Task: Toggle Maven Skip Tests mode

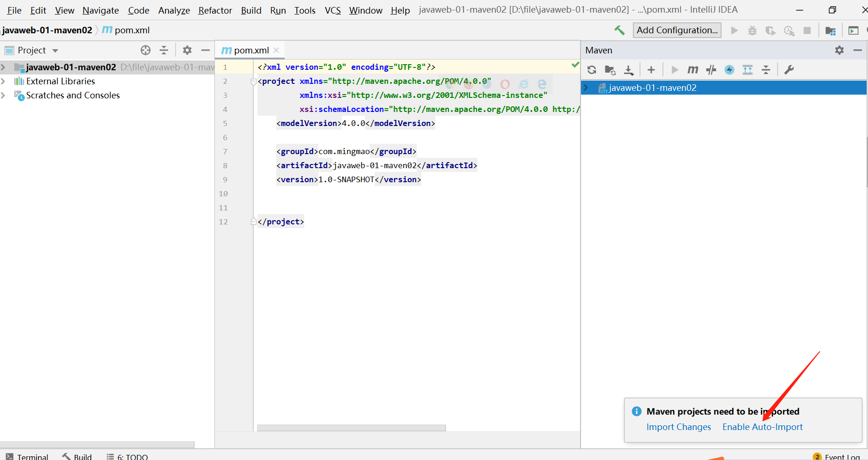Action: tap(729, 70)
